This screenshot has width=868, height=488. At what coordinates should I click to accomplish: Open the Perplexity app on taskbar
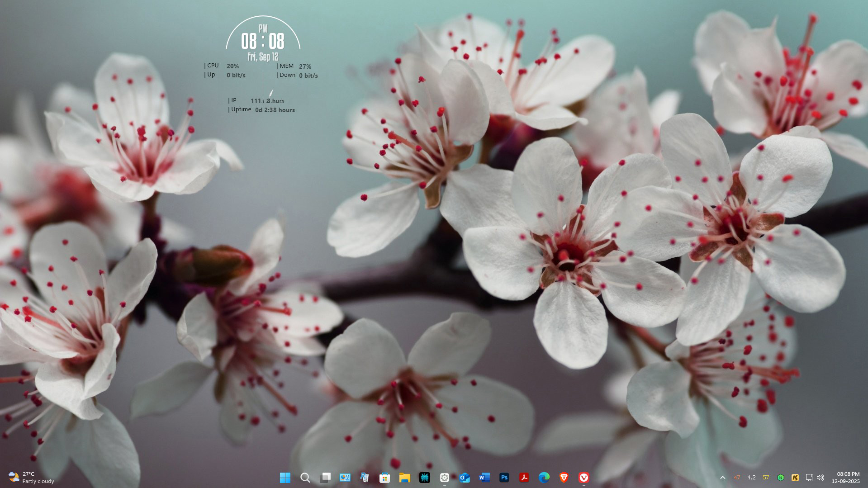coord(424,478)
